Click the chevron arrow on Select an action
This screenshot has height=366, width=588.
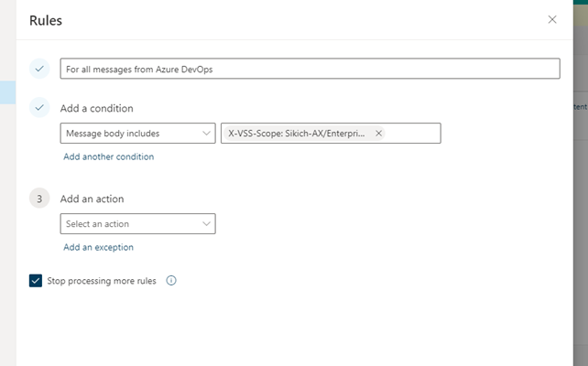[206, 224]
